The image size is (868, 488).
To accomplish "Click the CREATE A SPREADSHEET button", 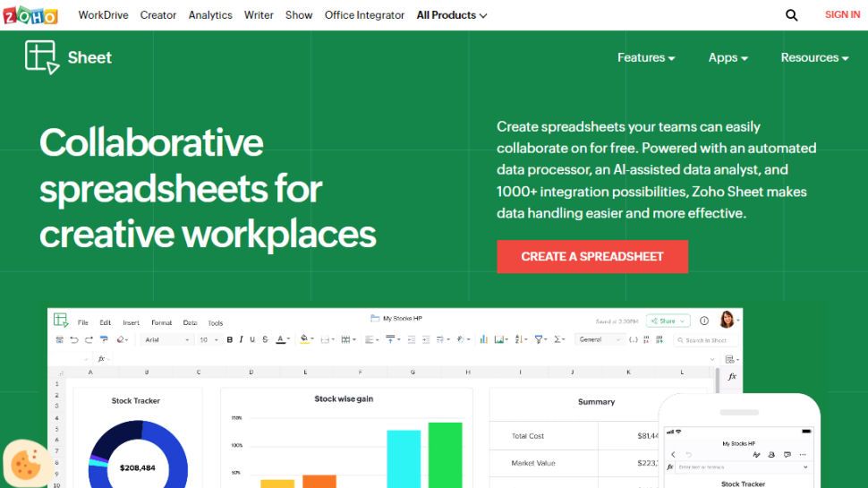I will pos(592,256).
